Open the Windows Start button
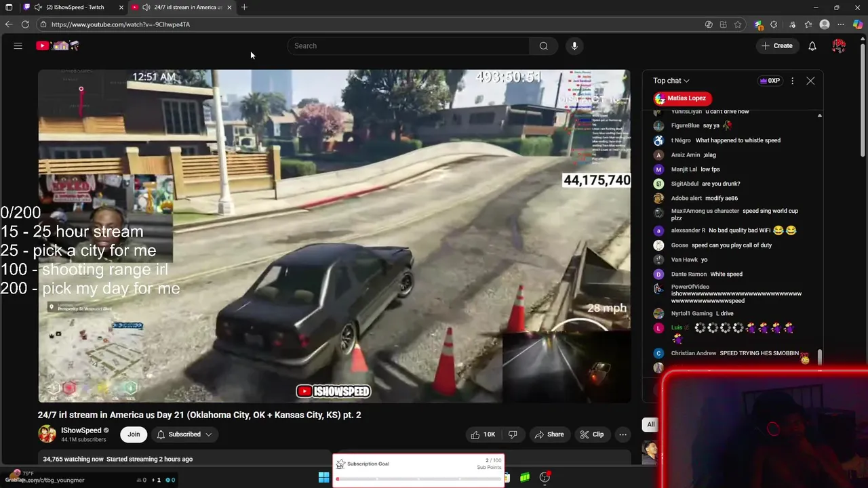Viewport: 868px width, 488px height. [324, 477]
